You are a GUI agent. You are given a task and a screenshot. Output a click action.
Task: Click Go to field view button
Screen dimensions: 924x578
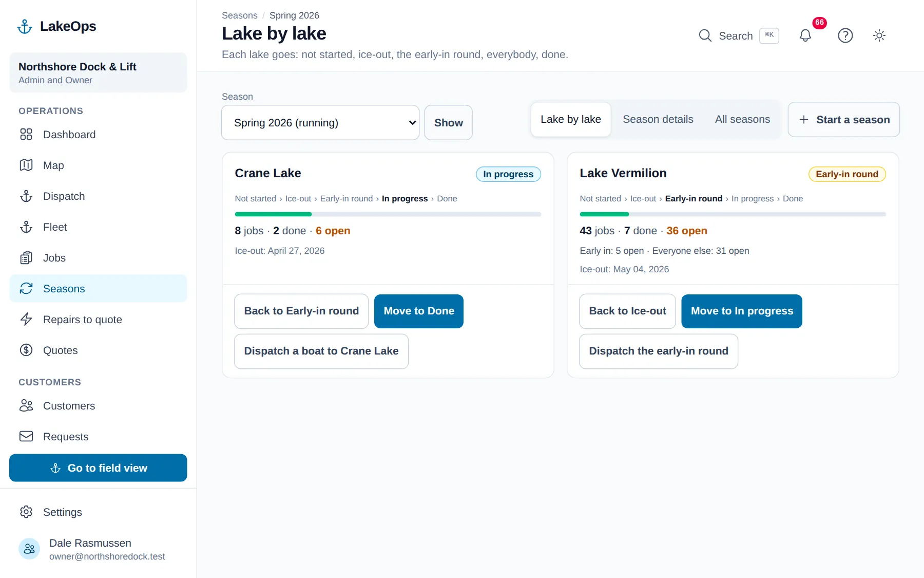point(98,468)
